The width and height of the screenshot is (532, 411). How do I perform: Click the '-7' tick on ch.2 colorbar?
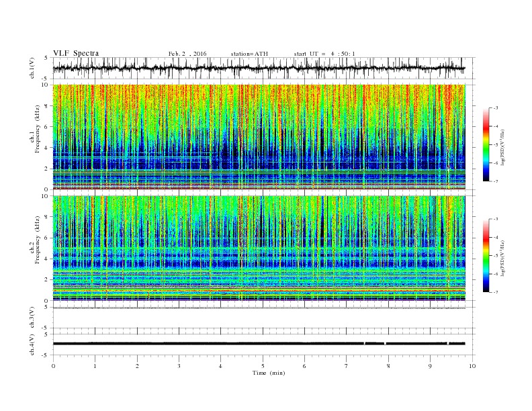(x=496, y=292)
